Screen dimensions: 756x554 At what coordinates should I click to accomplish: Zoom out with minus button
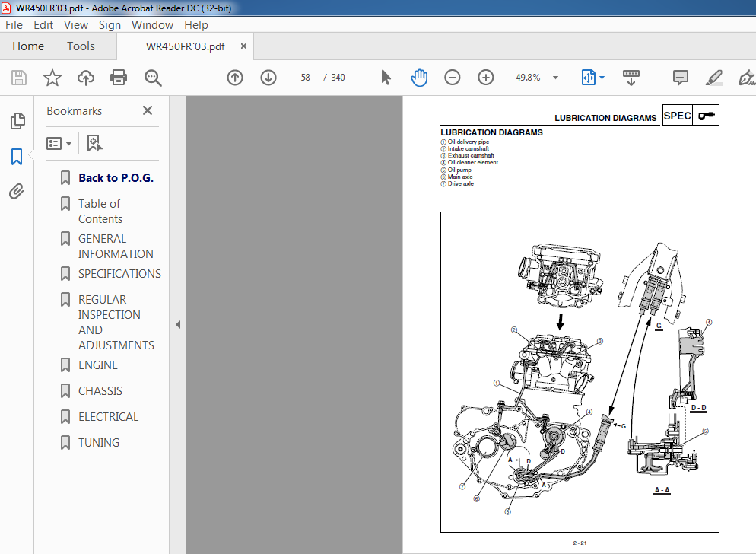tap(453, 78)
